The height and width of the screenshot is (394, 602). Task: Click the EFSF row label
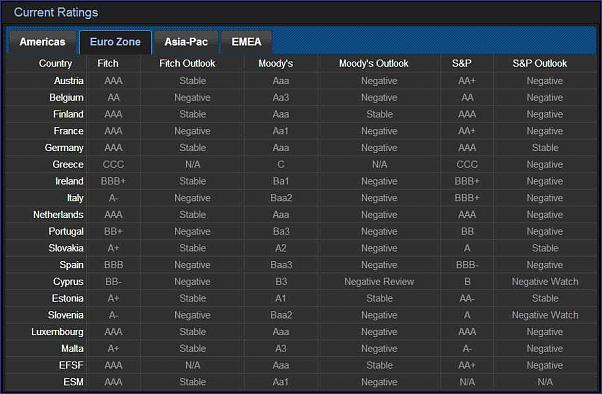[71, 366]
